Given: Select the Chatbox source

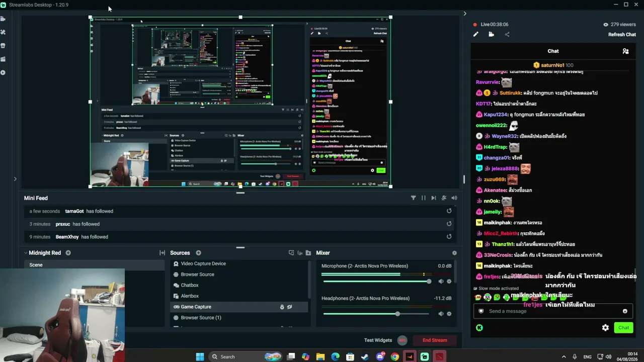Looking at the screenshot, I should 239,285.
